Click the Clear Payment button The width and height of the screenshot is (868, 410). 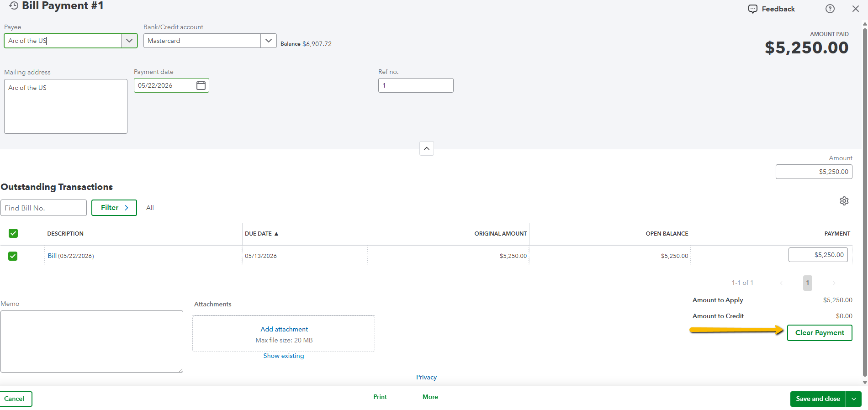tap(820, 333)
